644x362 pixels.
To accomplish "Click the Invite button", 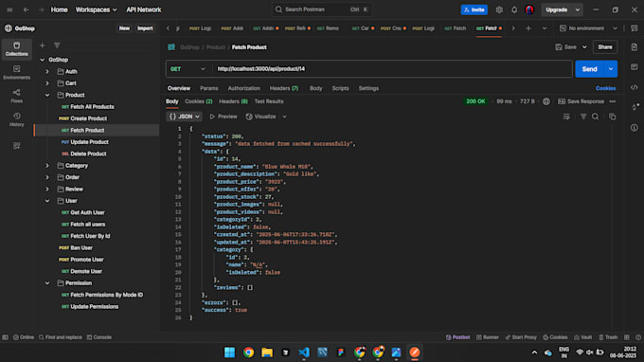I will [x=474, y=9].
